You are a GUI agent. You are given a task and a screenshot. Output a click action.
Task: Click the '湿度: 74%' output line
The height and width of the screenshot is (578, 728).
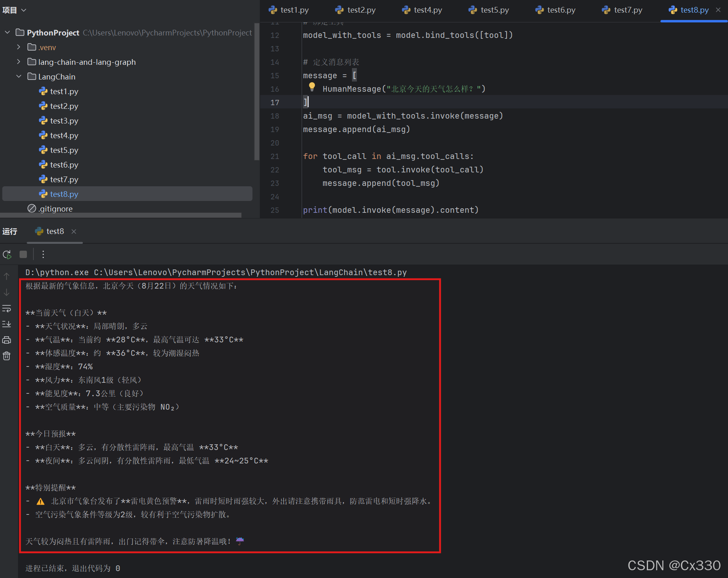(x=59, y=366)
